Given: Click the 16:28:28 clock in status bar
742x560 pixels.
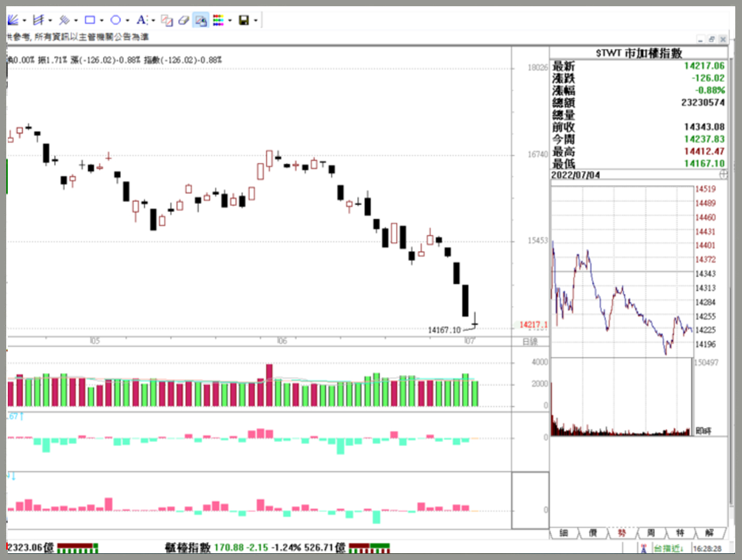Looking at the screenshot, I should 707,548.
